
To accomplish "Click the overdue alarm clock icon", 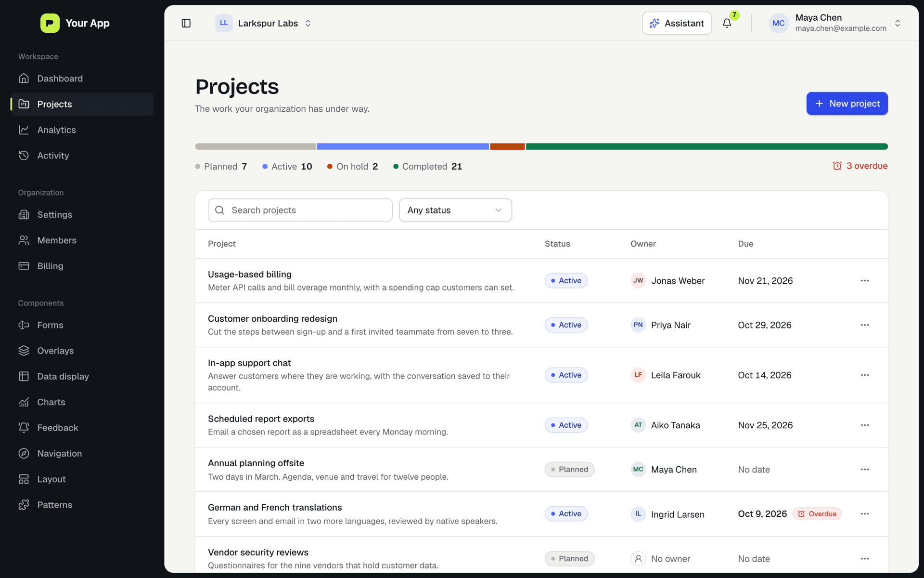I will tap(837, 166).
